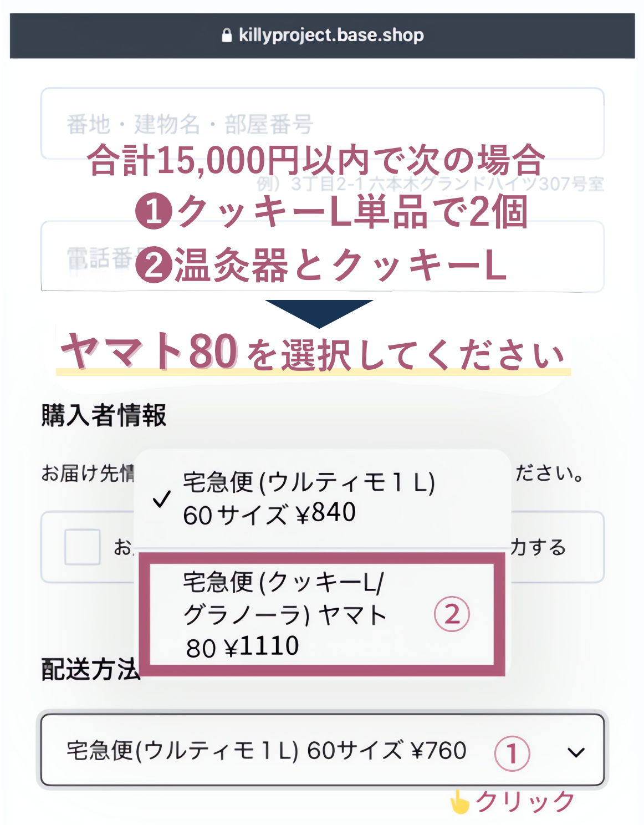Tick the checkbox under 購入者情報
Screen dimensions: 644x825
[x=83, y=547]
